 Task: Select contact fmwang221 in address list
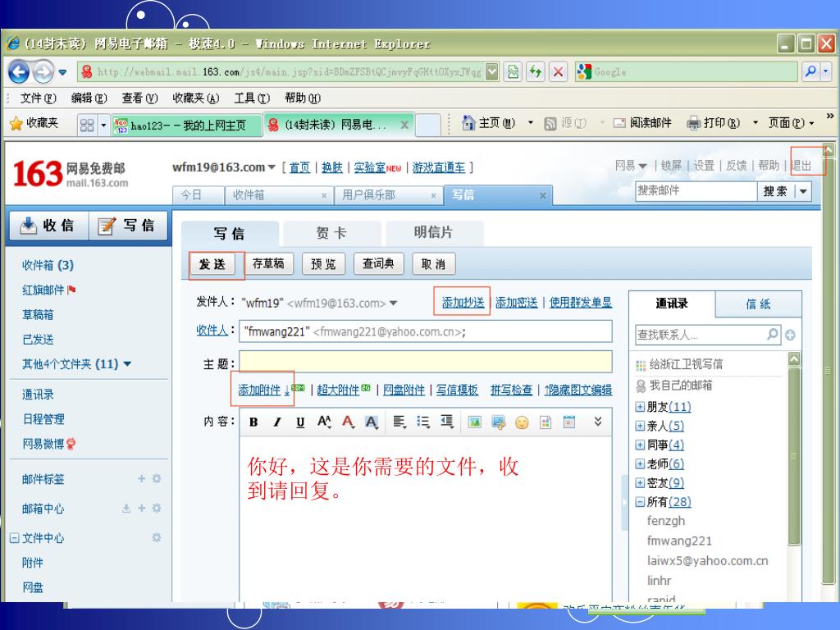pos(679,541)
